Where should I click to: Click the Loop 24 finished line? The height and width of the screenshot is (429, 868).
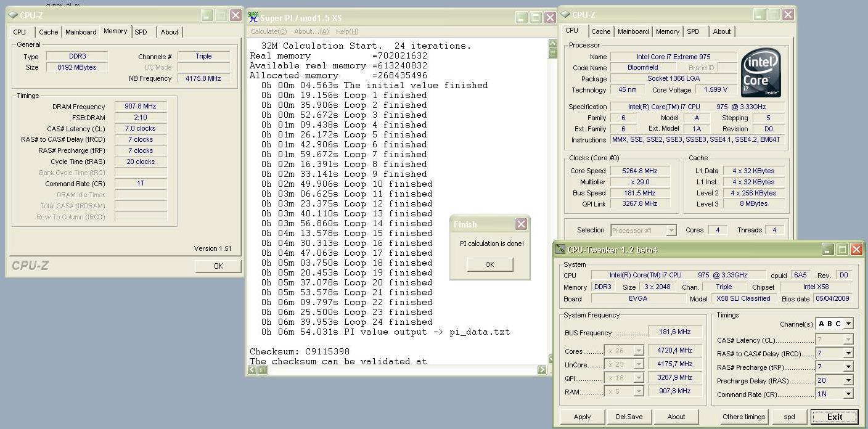(x=347, y=322)
